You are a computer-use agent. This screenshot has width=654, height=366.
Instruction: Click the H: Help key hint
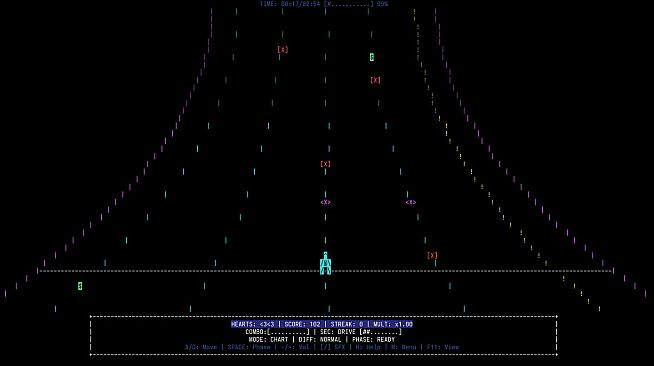tap(368, 347)
